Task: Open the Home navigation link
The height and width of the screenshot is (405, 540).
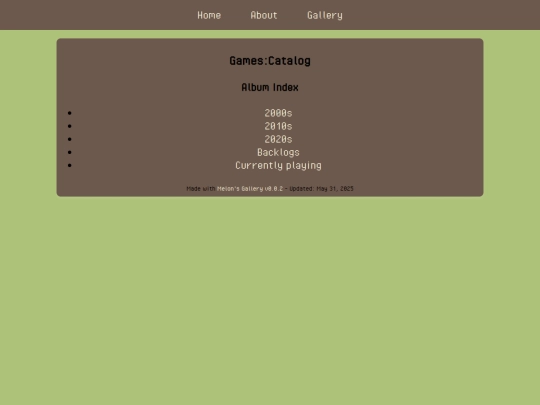Action: coord(209,15)
